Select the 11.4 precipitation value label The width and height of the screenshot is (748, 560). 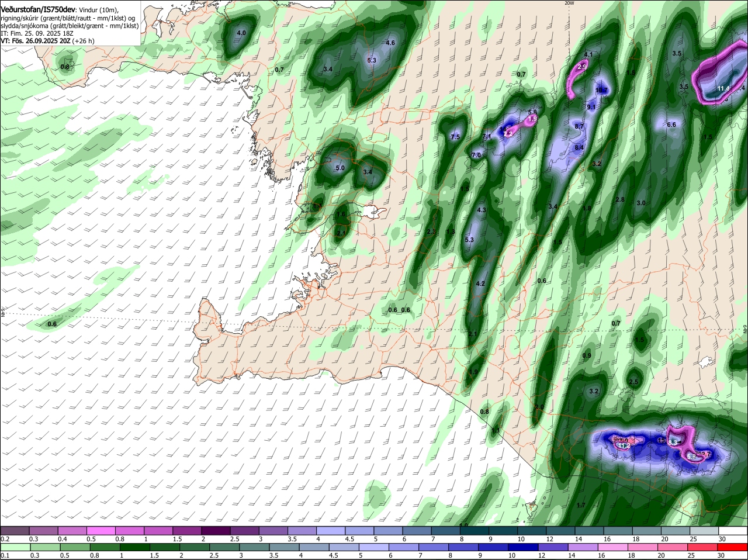(723, 88)
